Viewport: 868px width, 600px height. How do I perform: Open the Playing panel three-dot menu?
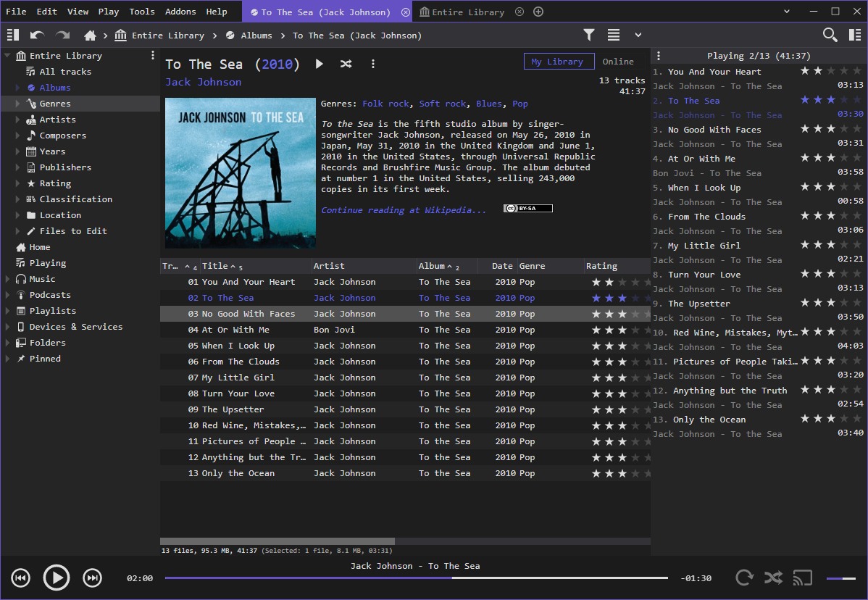659,55
